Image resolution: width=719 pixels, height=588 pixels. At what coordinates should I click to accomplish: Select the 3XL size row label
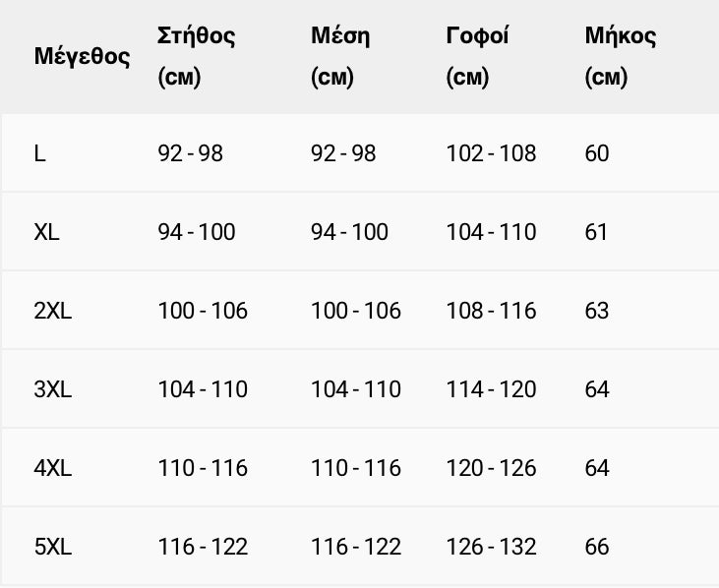click(x=53, y=389)
